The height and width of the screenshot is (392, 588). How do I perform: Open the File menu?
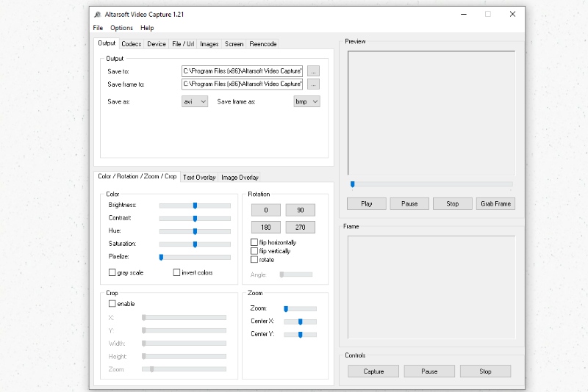98,28
